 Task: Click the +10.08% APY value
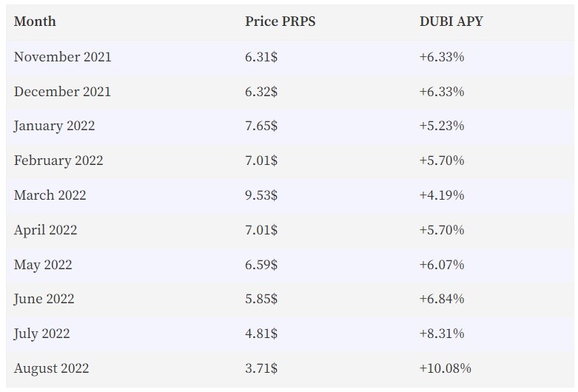coord(446,368)
